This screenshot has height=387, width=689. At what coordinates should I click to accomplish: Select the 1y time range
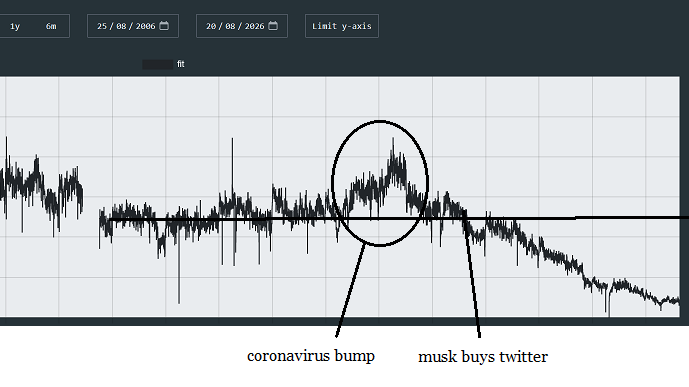coord(15,26)
